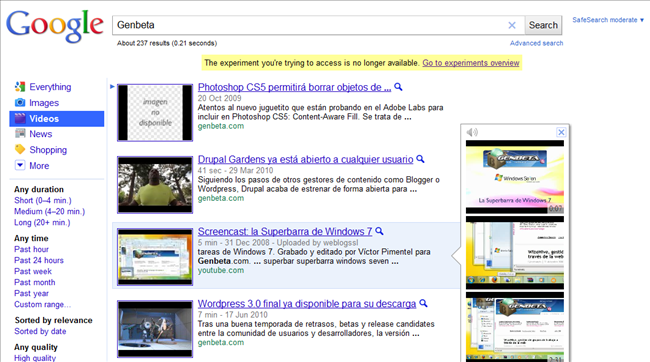Open Custom range date filter
The width and height of the screenshot is (650, 362).
coord(42,304)
